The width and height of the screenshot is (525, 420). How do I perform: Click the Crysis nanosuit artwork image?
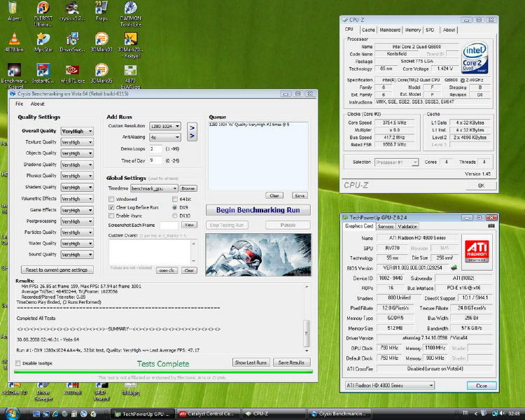[x=258, y=255]
